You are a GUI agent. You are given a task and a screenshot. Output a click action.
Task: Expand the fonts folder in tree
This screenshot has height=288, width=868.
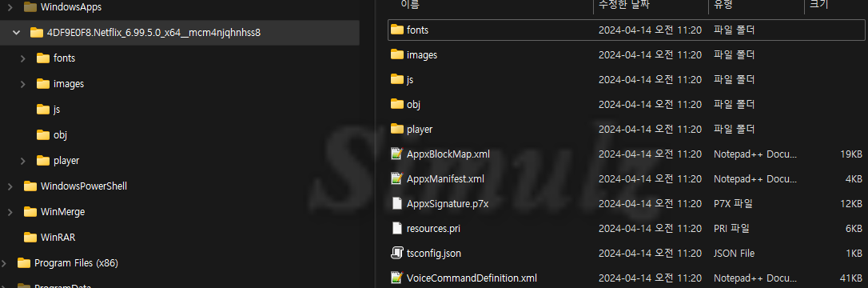coord(22,58)
